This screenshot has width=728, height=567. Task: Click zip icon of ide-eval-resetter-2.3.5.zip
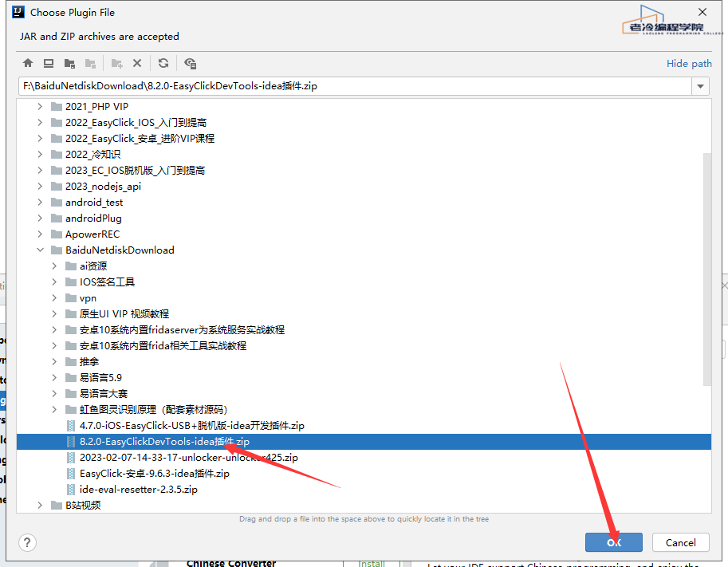point(71,490)
